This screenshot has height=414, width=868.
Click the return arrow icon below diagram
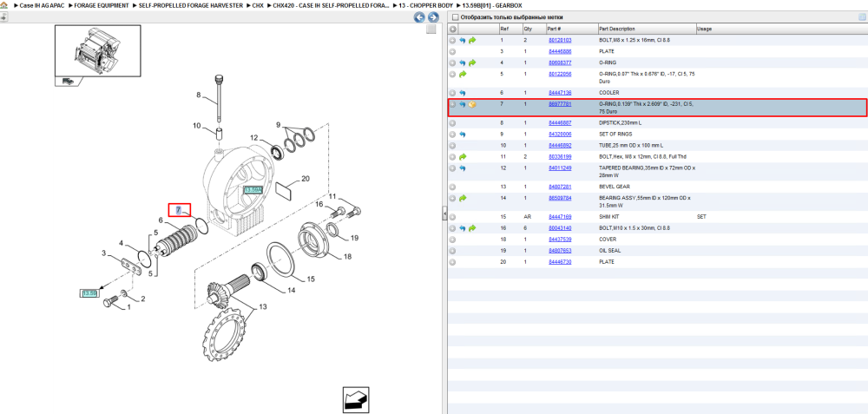[x=355, y=399]
